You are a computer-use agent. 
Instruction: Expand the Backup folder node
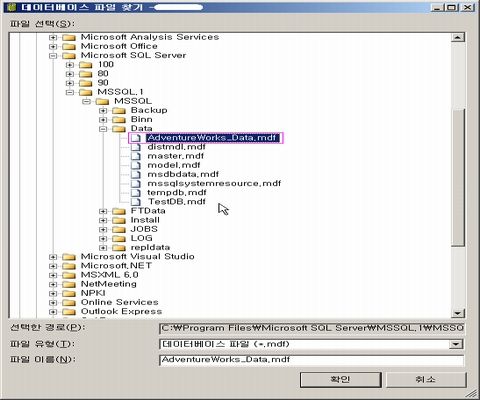pyautogui.click(x=103, y=111)
